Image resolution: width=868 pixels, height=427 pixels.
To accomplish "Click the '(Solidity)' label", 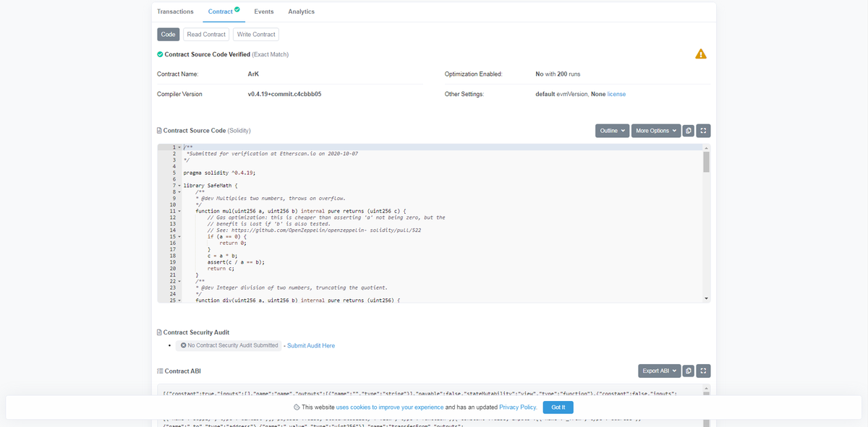I will pyautogui.click(x=239, y=131).
